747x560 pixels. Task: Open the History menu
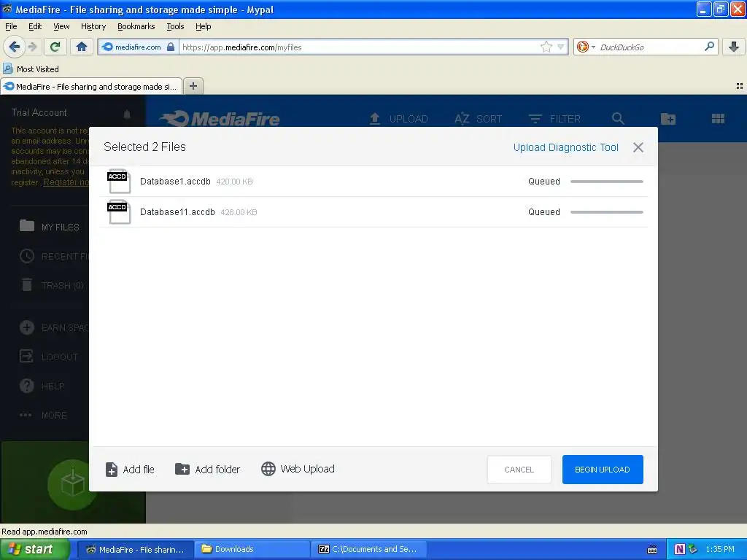(x=93, y=26)
